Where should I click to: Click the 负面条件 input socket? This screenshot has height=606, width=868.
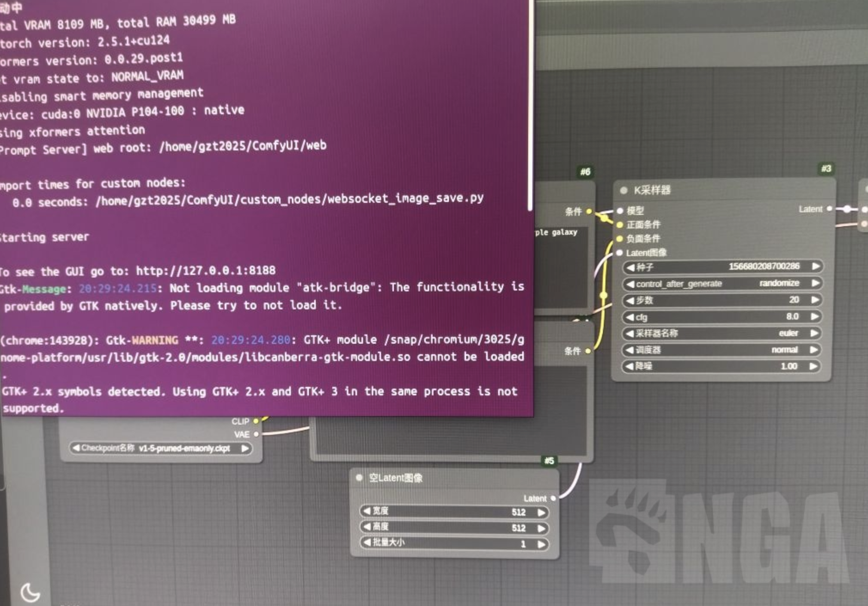(x=620, y=239)
